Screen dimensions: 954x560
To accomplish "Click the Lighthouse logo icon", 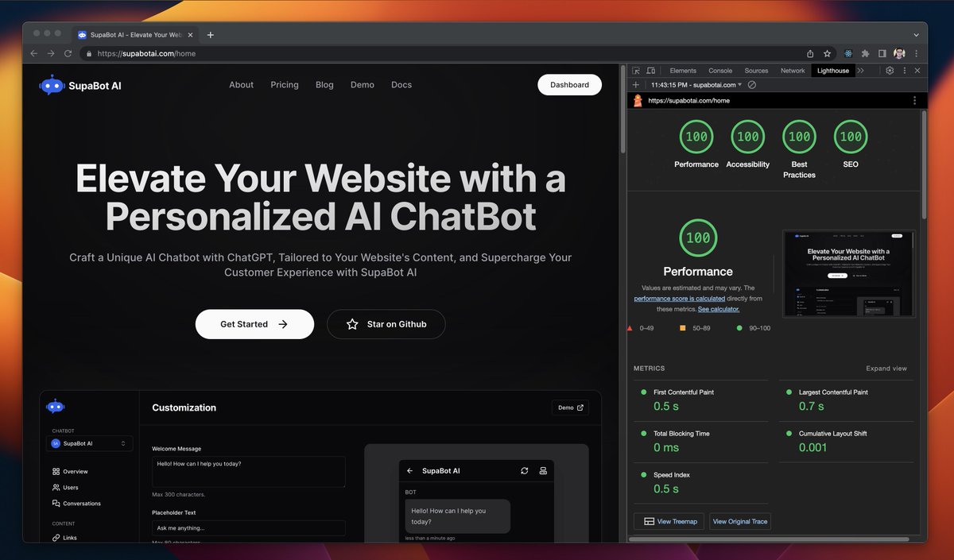I will 637,101.
